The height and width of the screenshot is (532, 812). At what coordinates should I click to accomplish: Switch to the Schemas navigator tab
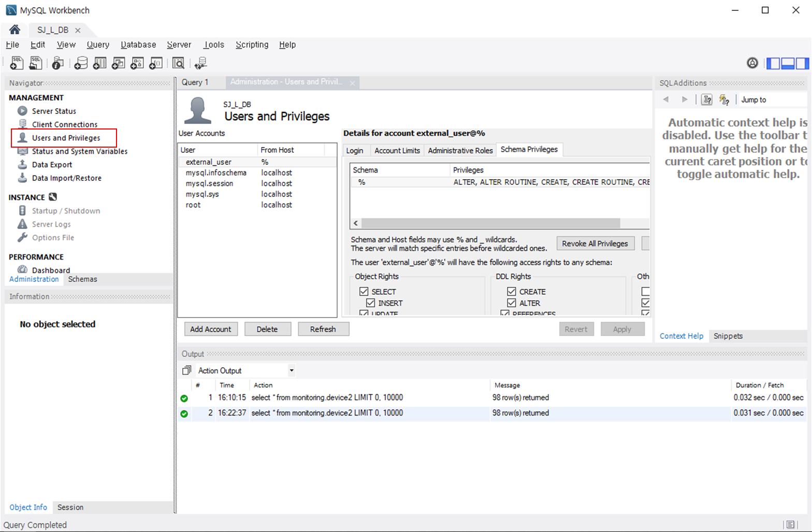(x=83, y=279)
